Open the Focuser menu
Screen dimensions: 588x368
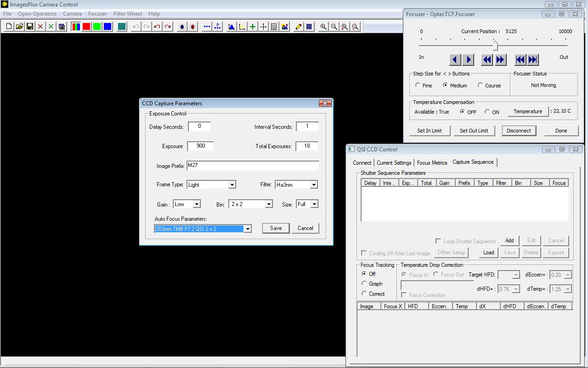click(97, 14)
